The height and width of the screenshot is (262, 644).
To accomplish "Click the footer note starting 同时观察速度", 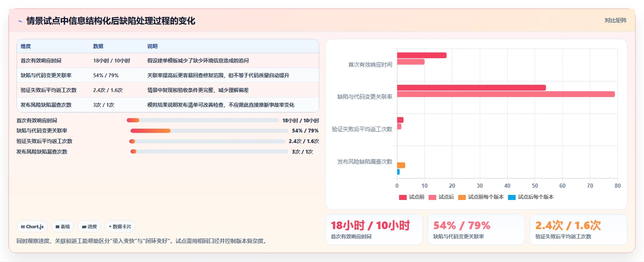I will pyautogui.click(x=141, y=241).
